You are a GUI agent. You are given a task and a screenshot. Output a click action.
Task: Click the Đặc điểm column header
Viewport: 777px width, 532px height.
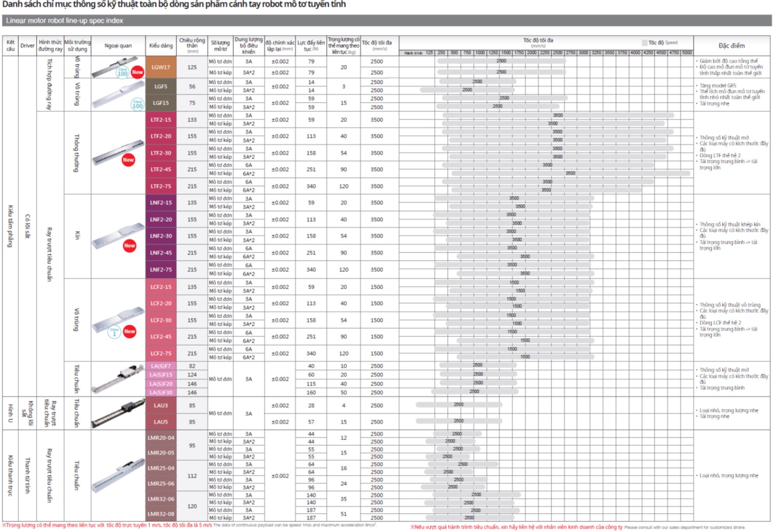[731, 46]
